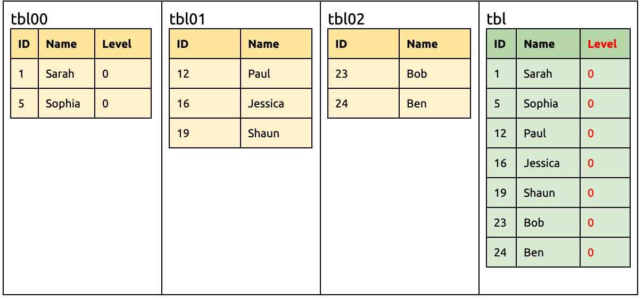The image size is (644, 300).
Task: Select the Paul cell in tbl01
Action: (x=259, y=74)
